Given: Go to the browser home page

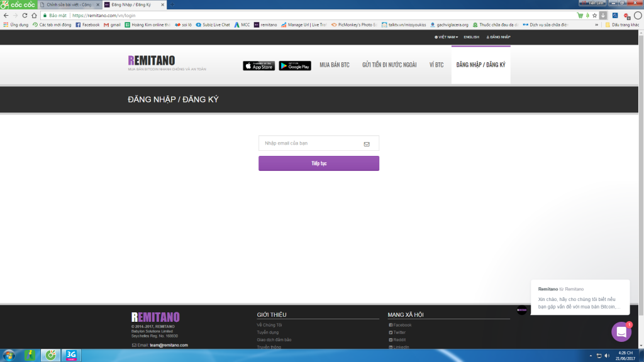Looking at the screenshot, I should click(34, 16).
